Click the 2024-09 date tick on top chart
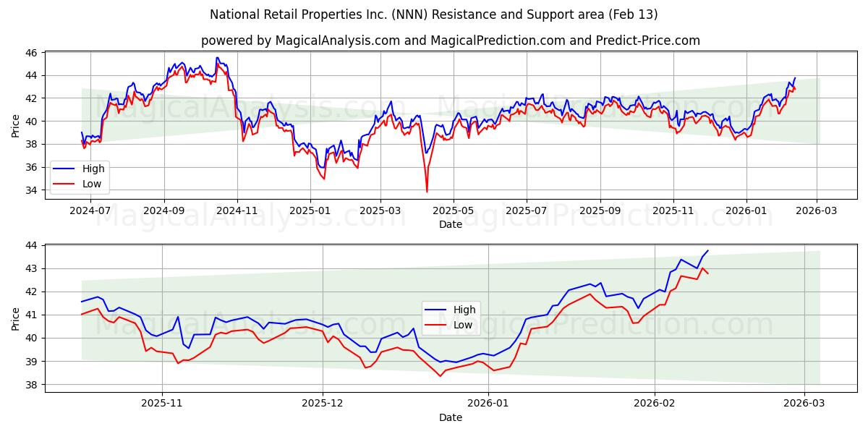 click(163, 210)
